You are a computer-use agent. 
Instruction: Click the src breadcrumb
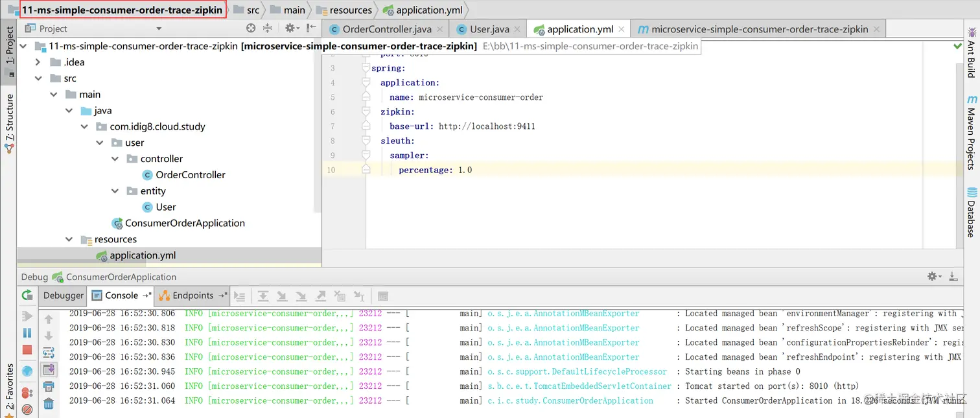pyautogui.click(x=246, y=10)
